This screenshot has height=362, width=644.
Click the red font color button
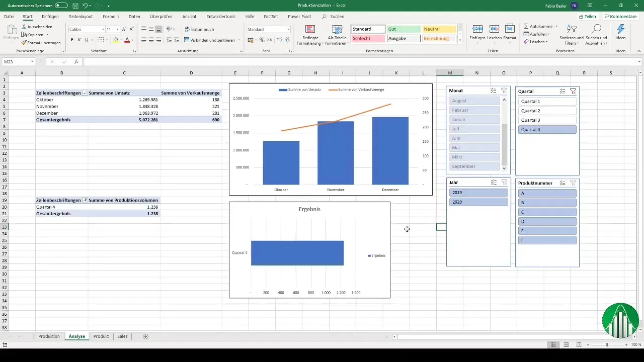pyautogui.click(x=127, y=40)
